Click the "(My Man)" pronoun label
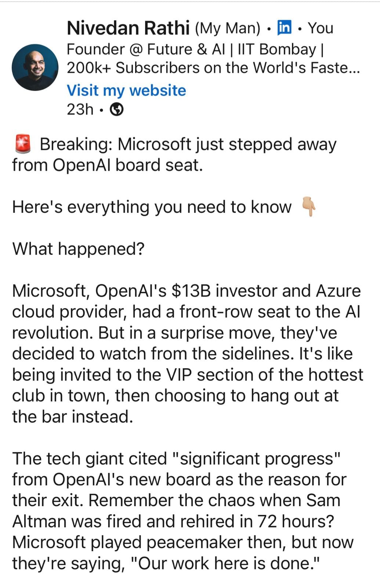 coord(228,28)
